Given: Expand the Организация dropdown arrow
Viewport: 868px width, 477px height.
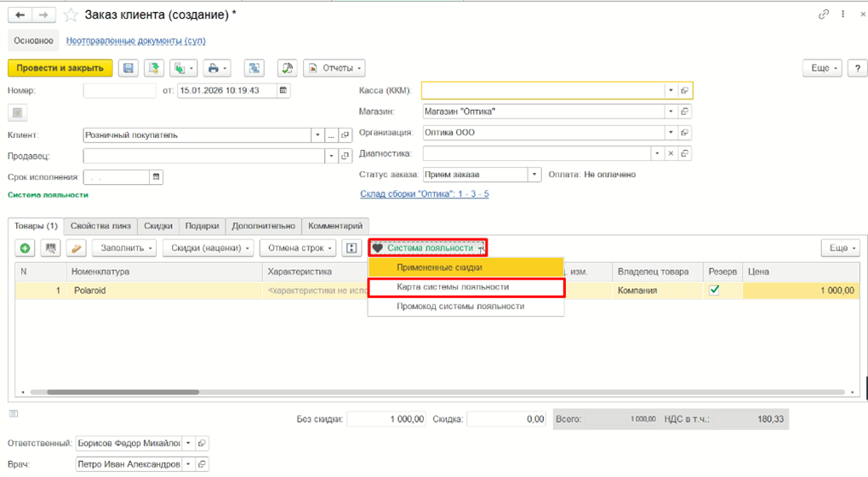Looking at the screenshot, I should pyautogui.click(x=671, y=132).
